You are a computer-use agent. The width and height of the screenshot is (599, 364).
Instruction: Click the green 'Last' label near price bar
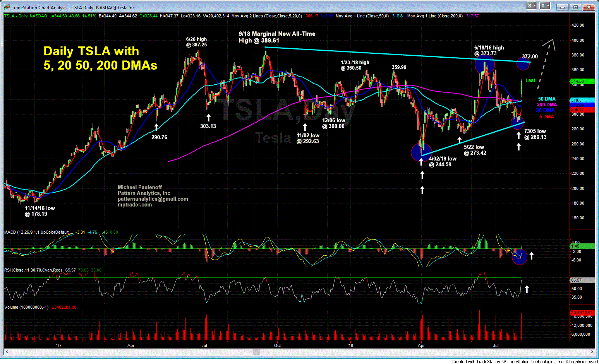[530, 80]
